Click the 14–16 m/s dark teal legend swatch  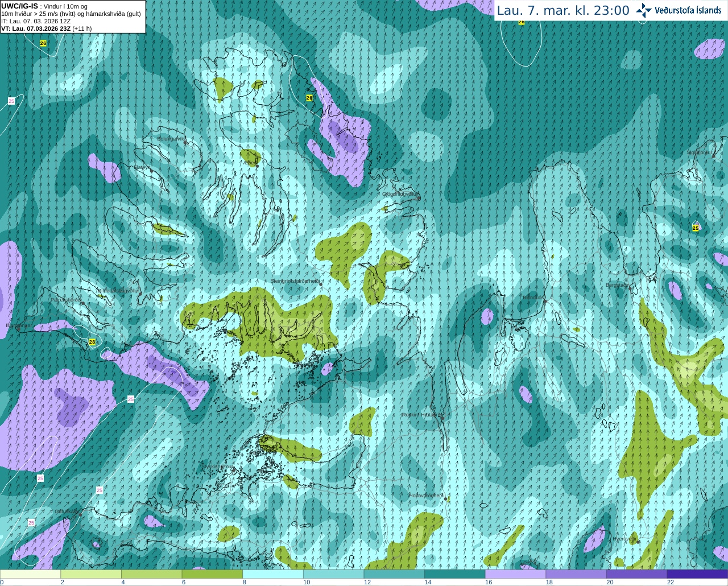pyautogui.click(x=455, y=574)
